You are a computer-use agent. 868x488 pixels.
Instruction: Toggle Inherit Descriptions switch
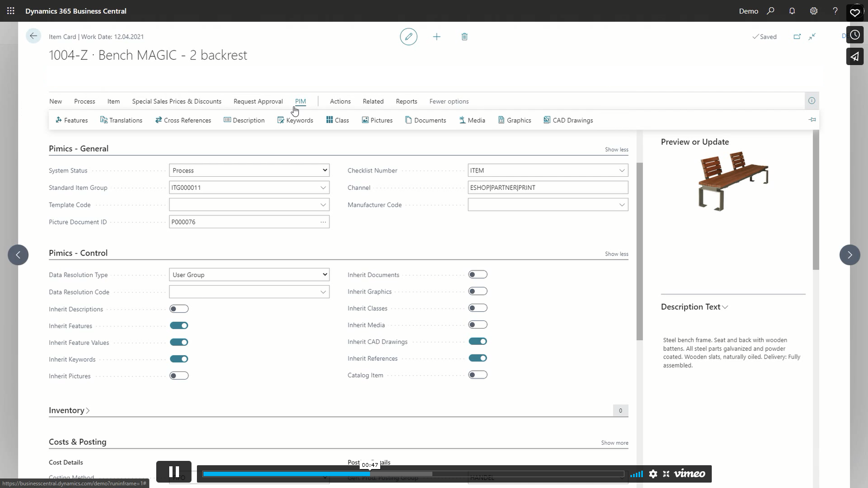[179, 309]
